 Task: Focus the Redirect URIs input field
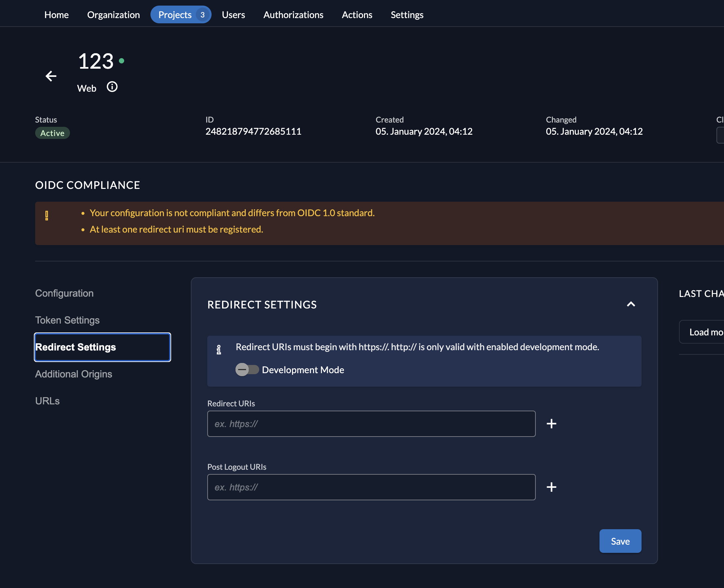click(x=371, y=424)
